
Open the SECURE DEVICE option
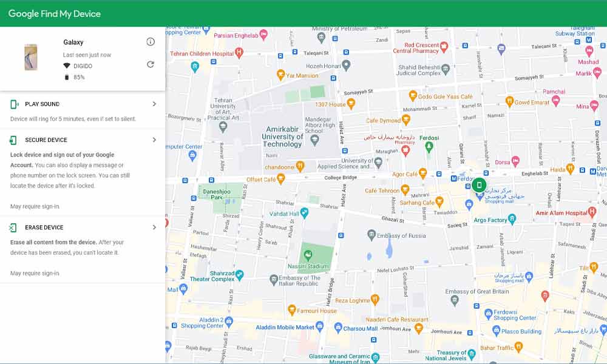(46, 140)
